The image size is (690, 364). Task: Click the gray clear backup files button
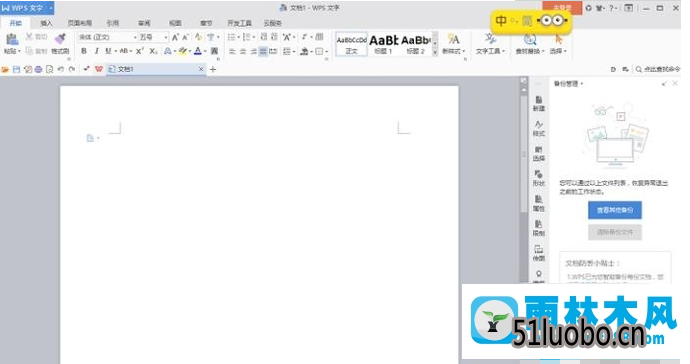615,232
